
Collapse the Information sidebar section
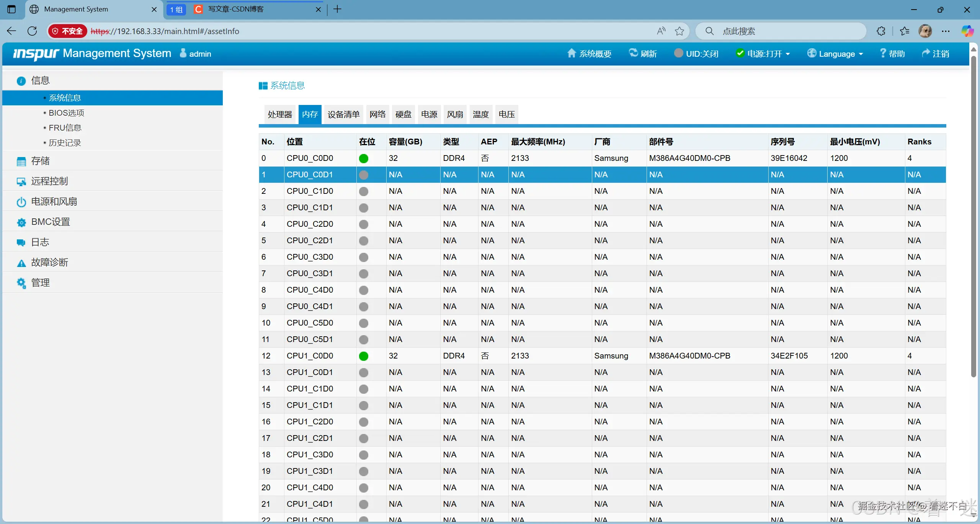click(x=40, y=80)
